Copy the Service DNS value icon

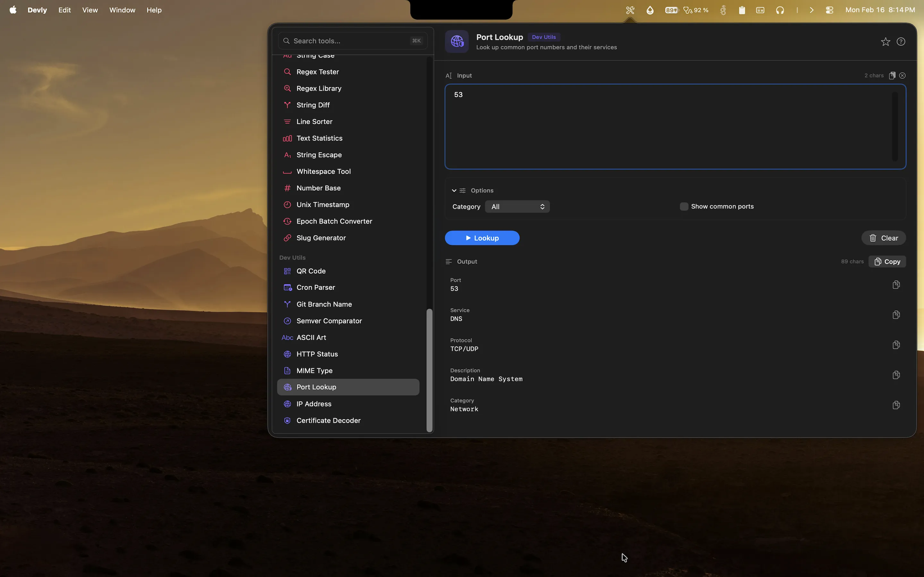[x=896, y=315]
